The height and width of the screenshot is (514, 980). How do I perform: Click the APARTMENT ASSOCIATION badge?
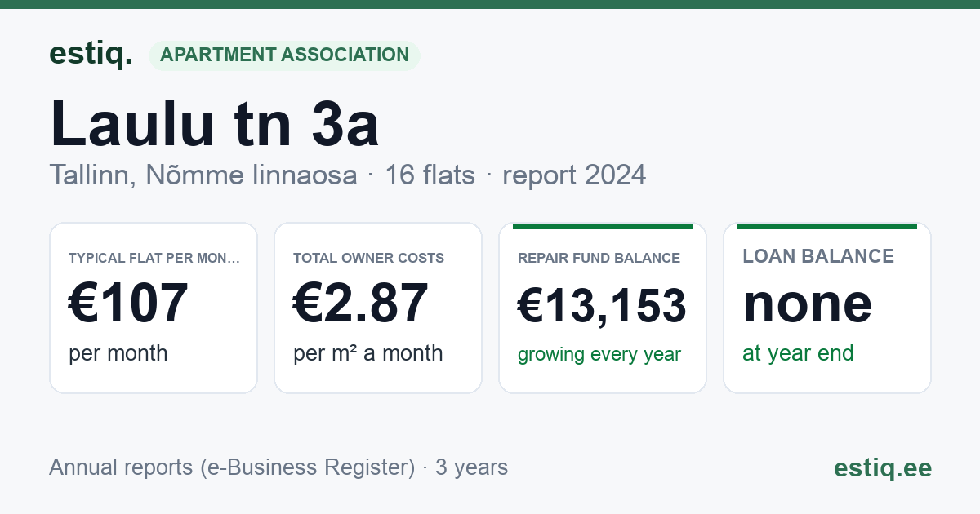tap(284, 55)
